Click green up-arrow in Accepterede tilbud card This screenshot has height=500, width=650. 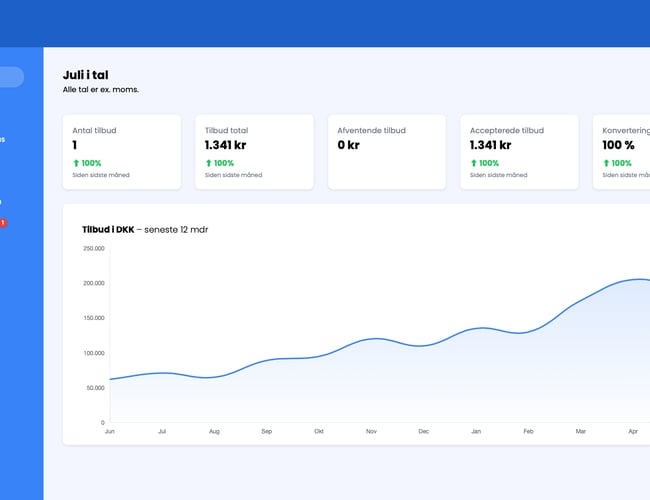tap(473, 163)
